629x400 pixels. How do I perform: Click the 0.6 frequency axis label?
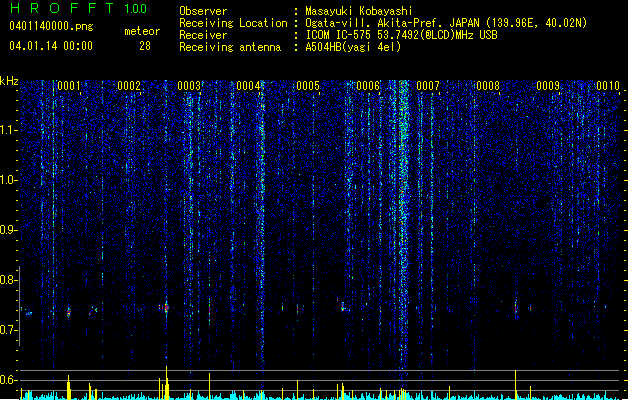click(x=8, y=380)
